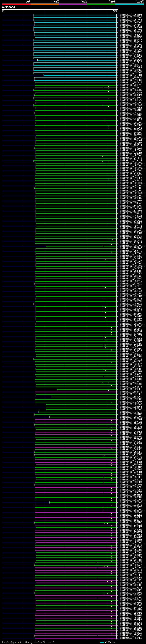Choose the UniRef100_Q00ZP0 entry
Viewport: 146px width, 644px height.
(131, 95)
